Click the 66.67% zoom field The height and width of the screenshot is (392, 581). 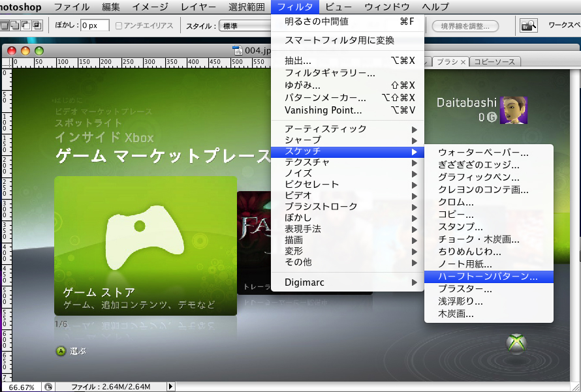point(22,387)
